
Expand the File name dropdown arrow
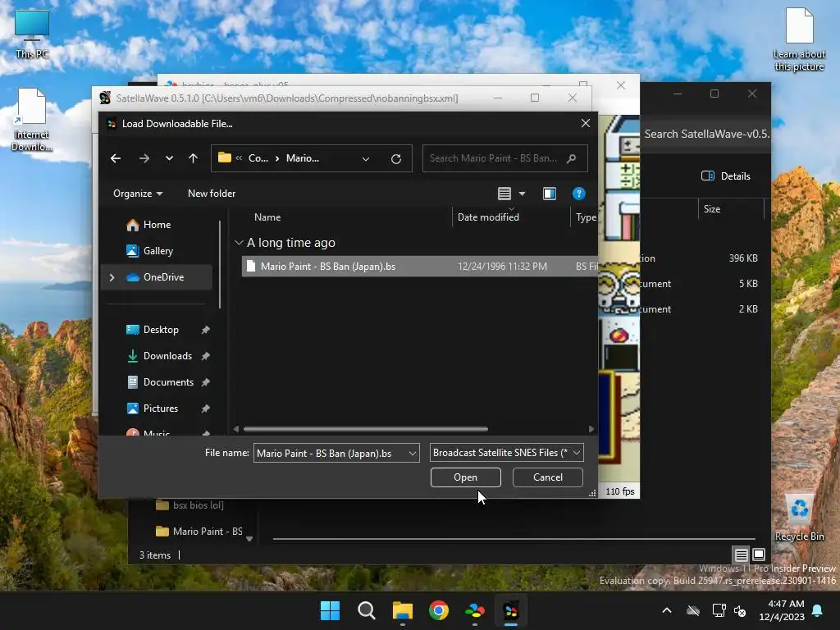click(413, 453)
